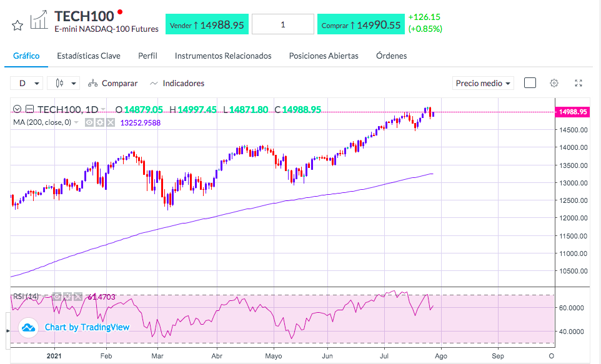Remove the MA 200 indicator
The image size is (601, 364).
(x=111, y=122)
